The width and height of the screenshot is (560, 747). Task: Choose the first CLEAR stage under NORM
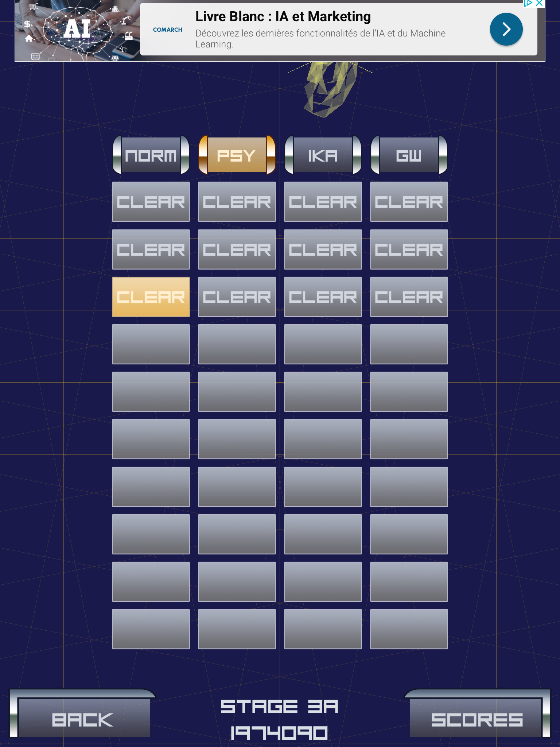pyautogui.click(x=151, y=202)
